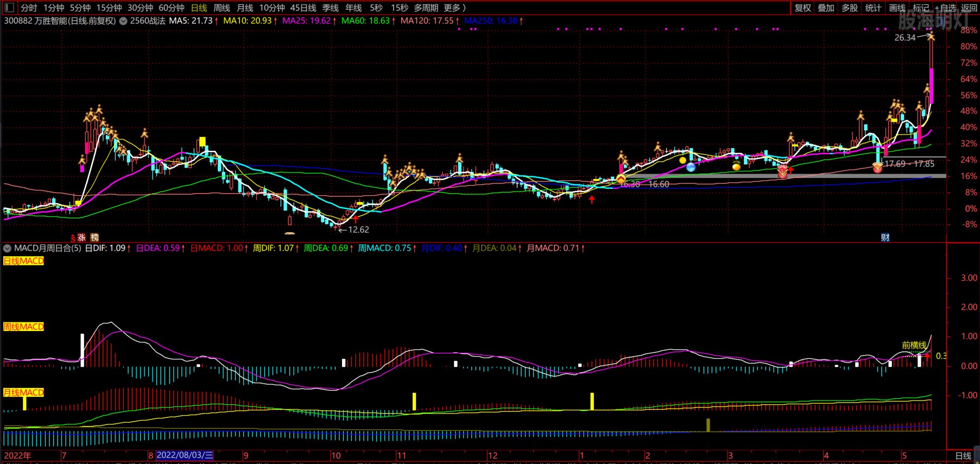
Task: Click the MA250: 16.38 indicator value
Action: 491,21
